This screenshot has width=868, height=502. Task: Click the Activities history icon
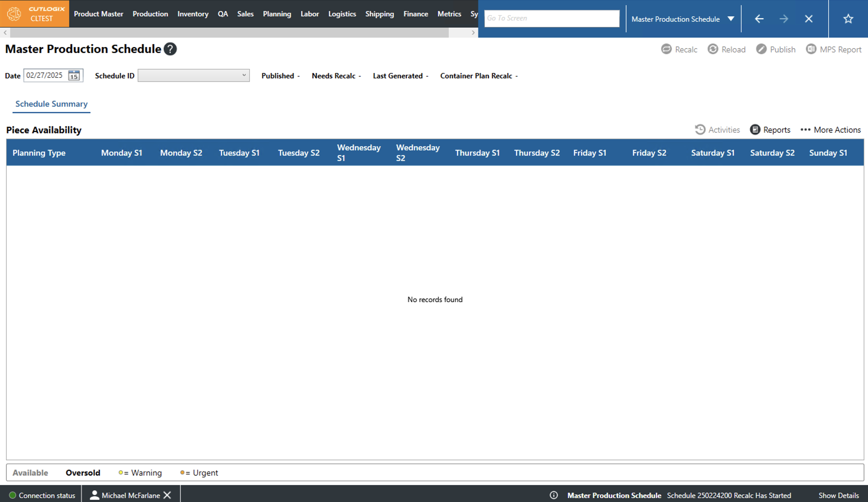[x=700, y=130]
